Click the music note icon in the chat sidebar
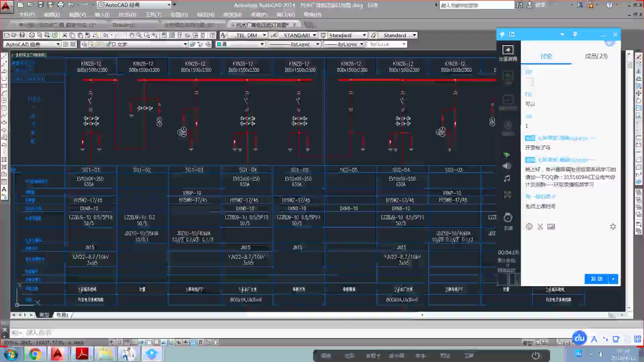The height and width of the screenshot is (362, 644). tap(507, 179)
